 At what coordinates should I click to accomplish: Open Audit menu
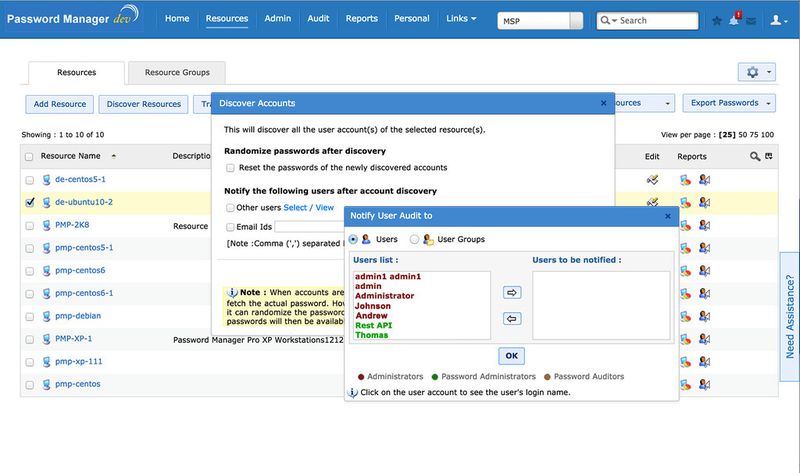coord(318,18)
